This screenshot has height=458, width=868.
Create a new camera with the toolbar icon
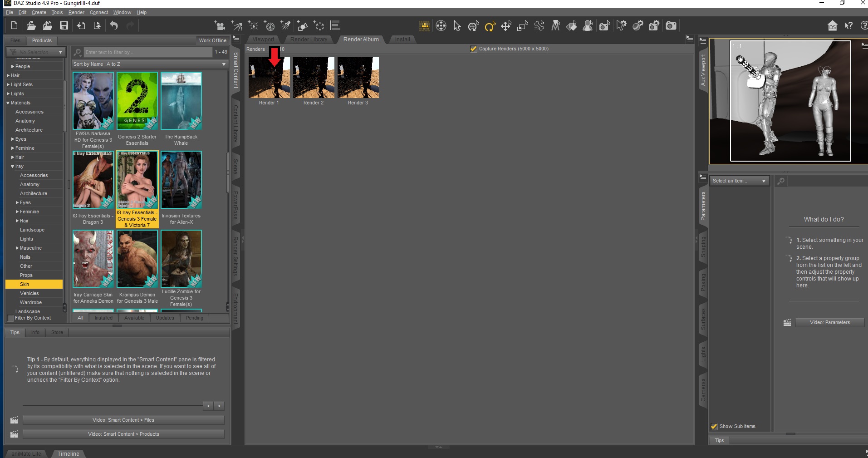[220, 26]
